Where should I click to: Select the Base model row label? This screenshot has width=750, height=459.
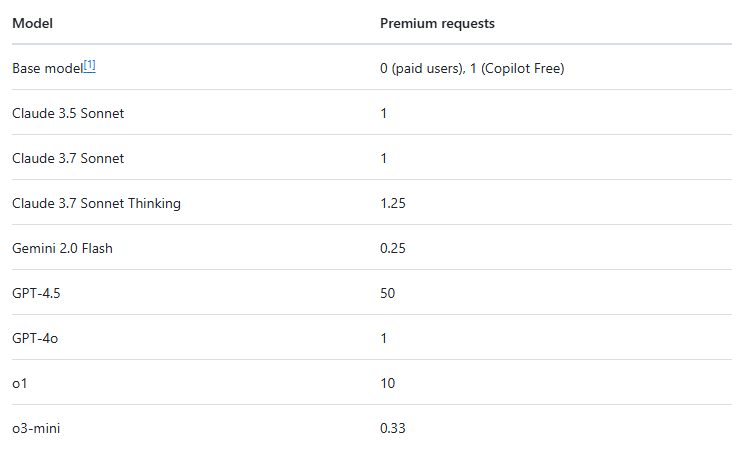coord(46,69)
